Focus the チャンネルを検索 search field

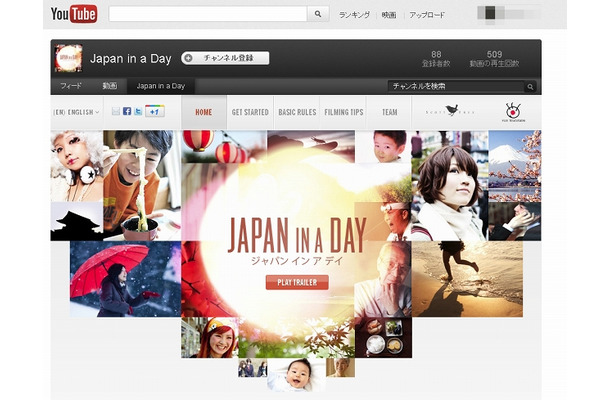click(456, 86)
